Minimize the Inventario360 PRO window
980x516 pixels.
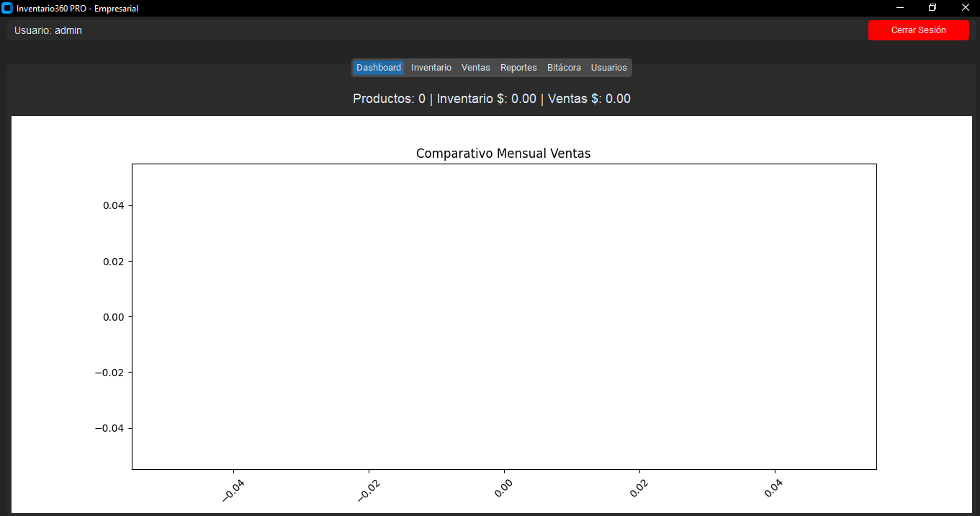point(899,8)
